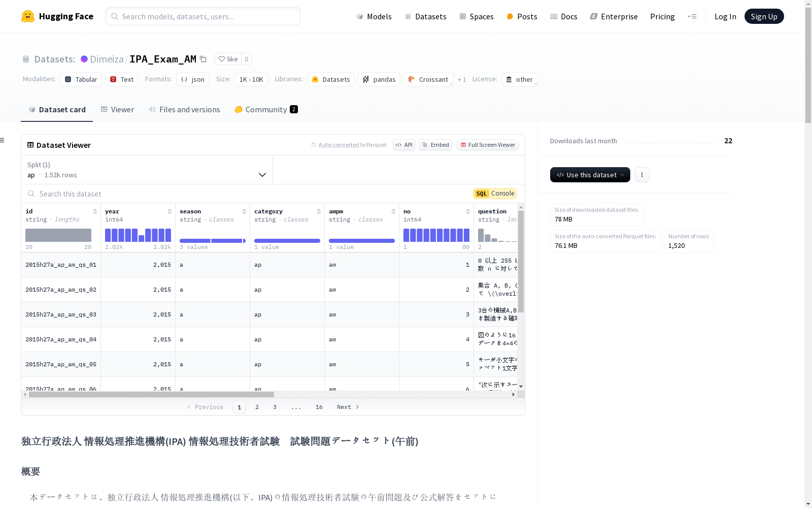
Task: Select the Datasets library tag
Action: (x=330, y=79)
